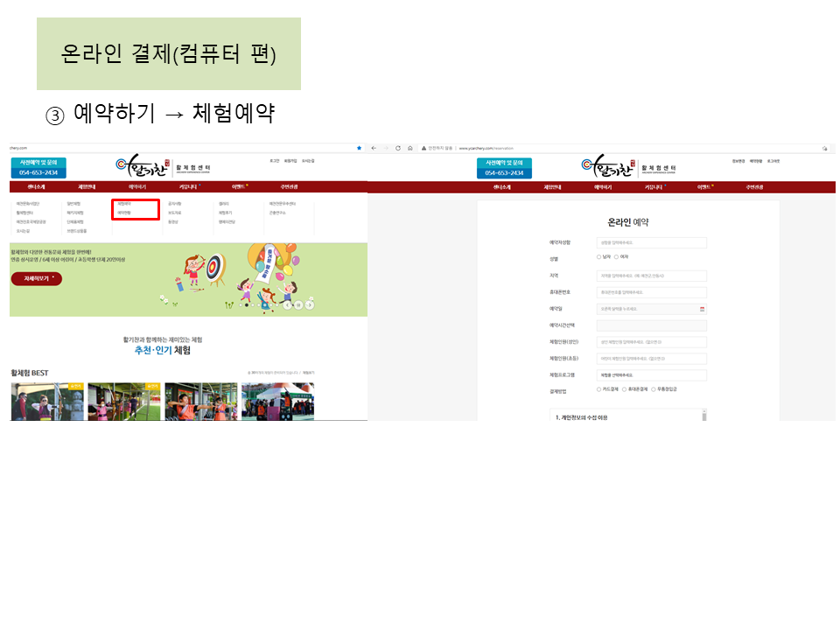
Task: Open 커뮤니티 menu on the reservation page
Action: tap(654, 187)
